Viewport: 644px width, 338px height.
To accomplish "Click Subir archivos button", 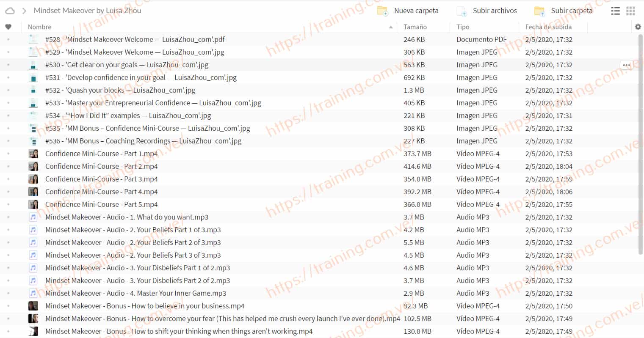I will (487, 11).
